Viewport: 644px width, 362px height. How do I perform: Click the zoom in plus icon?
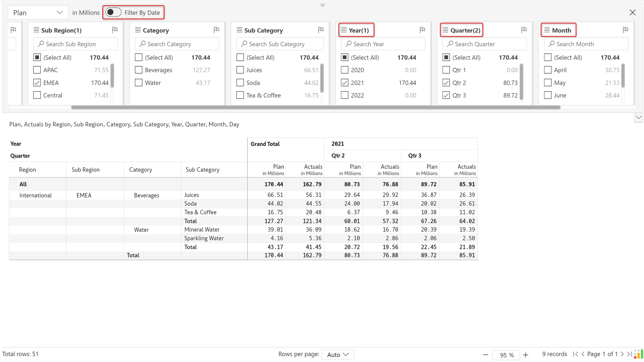click(525, 355)
